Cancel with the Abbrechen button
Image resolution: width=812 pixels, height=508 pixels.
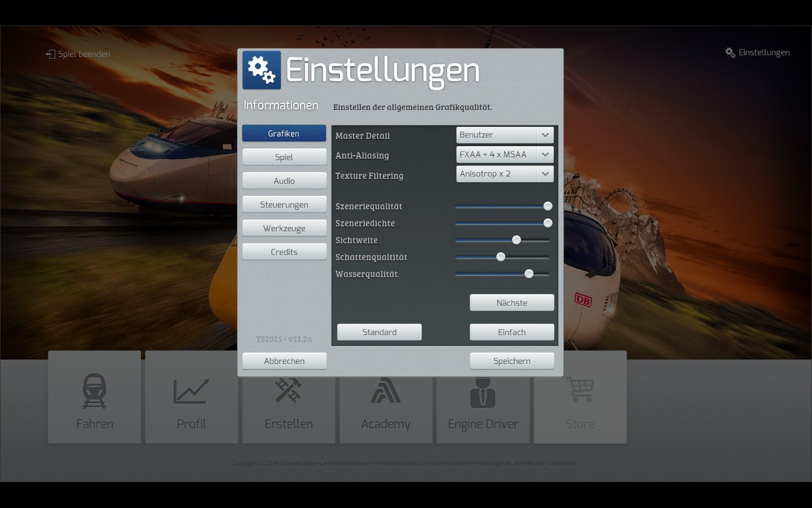point(284,361)
